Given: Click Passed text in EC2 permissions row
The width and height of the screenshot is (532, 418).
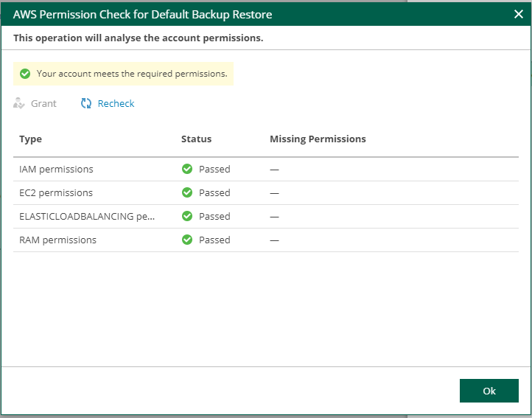Looking at the screenshot, I should pyautogui.click(x=214, y=193).
